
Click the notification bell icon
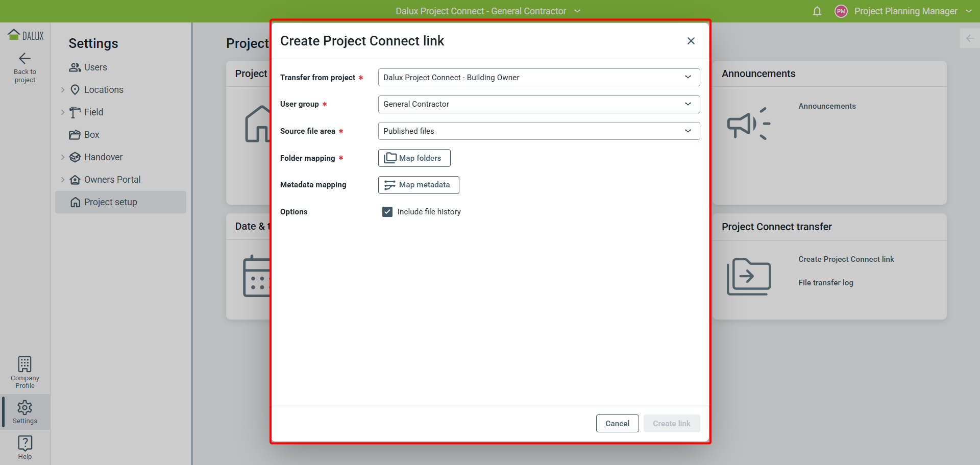coord(817,11)
